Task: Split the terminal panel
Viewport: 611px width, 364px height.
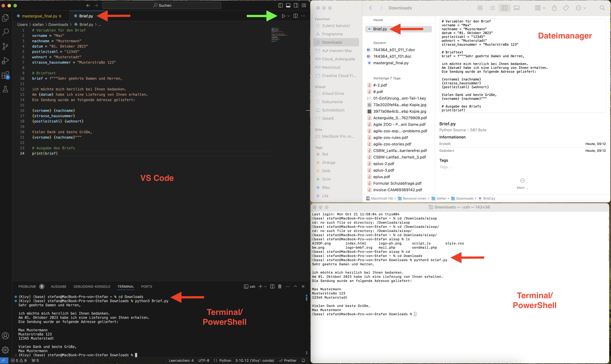Action: tap(272, 287)
